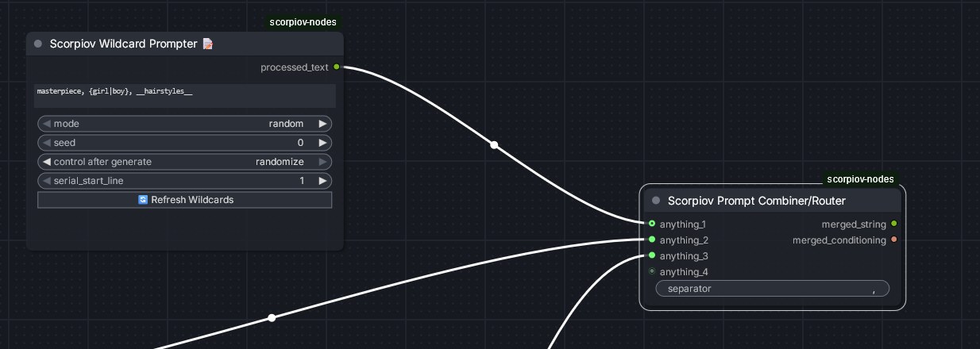The height and width of the screenshot is (349, 980).
Task: Click the anything_1 input port
Action: point(652,224)
